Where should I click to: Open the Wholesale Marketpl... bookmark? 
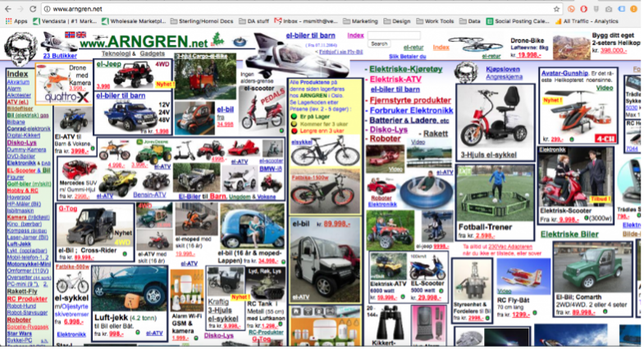134,21
